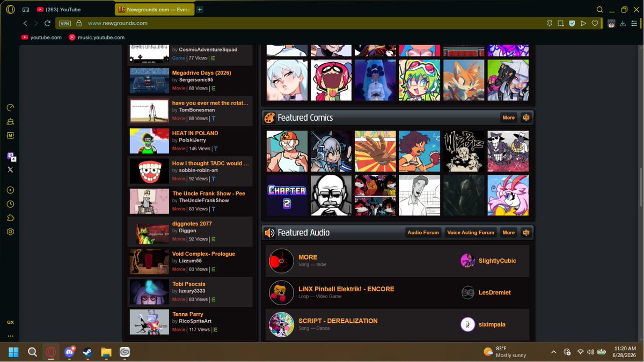Open Twitch in the sidebar

tap(10, 157)
